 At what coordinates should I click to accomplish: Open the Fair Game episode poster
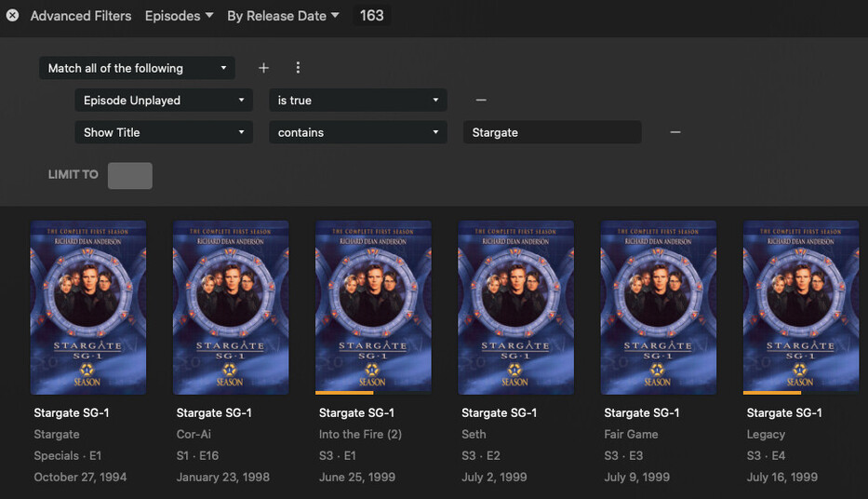tap(659, 307)
